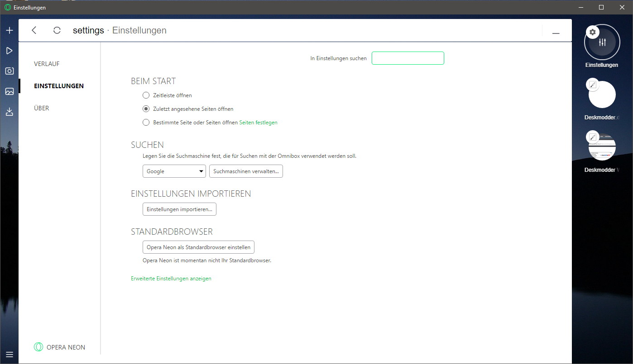Open the hamburger menu at bottom left
The image size is (633, 364).
click(10, 355)
